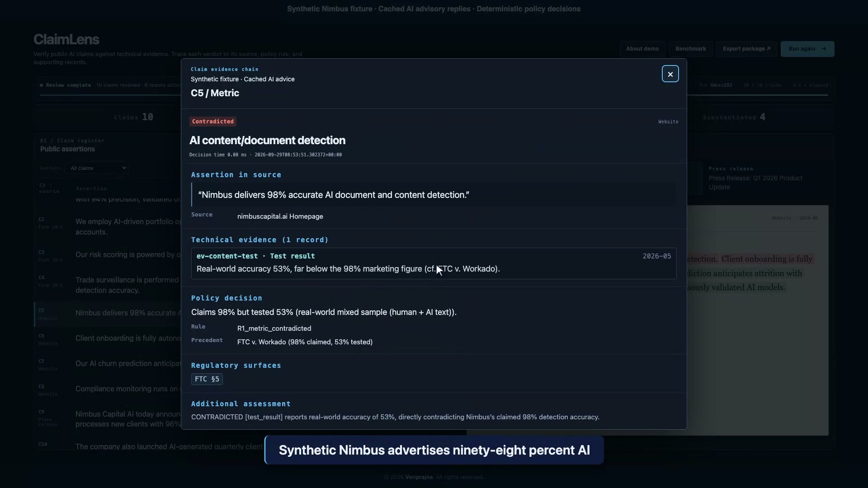Select claim C4 trade surveillance row
Image resolution: width=868 pixels, height=488 pixels.
pyautogui.click(x=108, y=285)
